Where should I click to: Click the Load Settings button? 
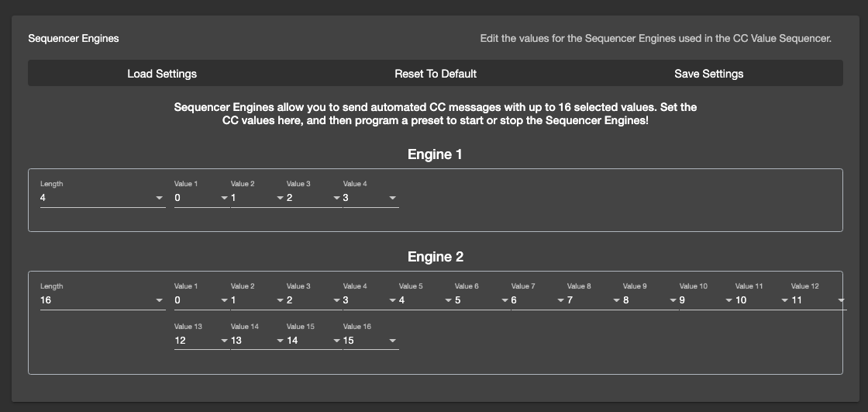162,74
